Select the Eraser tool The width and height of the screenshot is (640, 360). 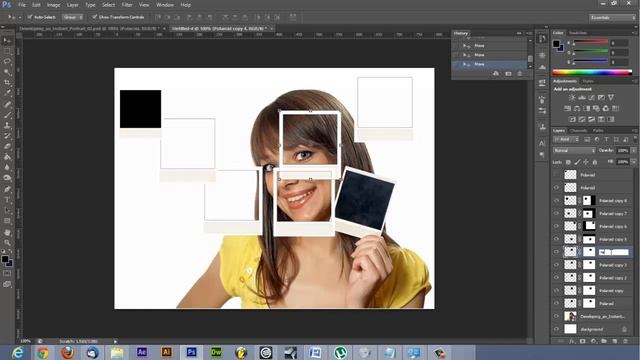7,147
